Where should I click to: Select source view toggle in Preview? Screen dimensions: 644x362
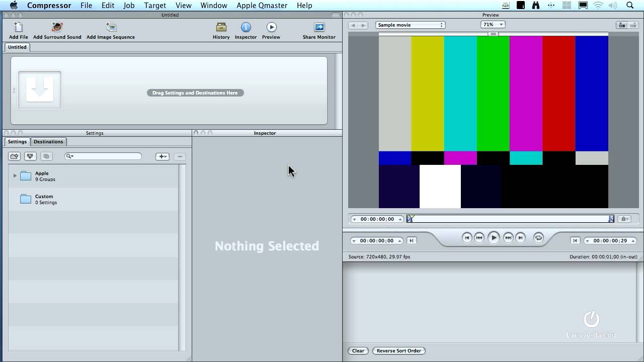tap(622, 25)
